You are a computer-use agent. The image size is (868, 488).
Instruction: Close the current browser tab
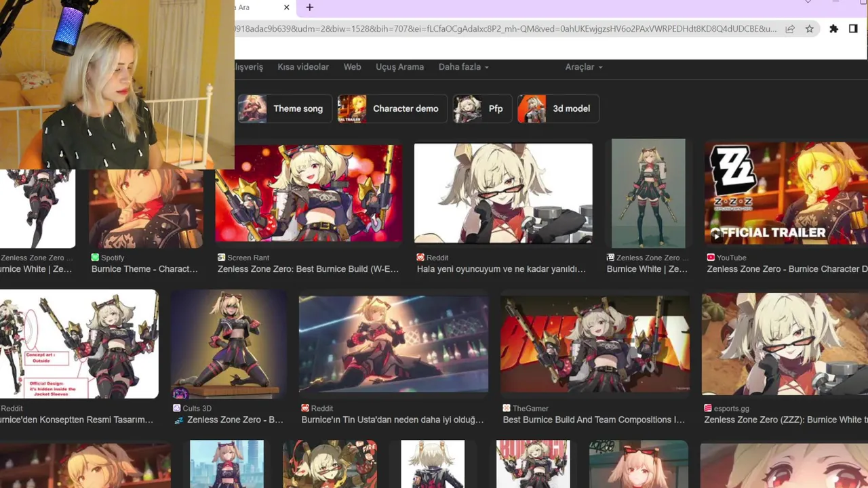pos(286,7)
